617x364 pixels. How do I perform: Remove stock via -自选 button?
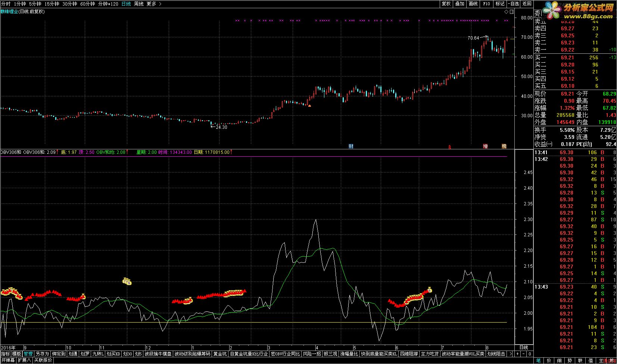pyautogui.click(x=514, y=4)
